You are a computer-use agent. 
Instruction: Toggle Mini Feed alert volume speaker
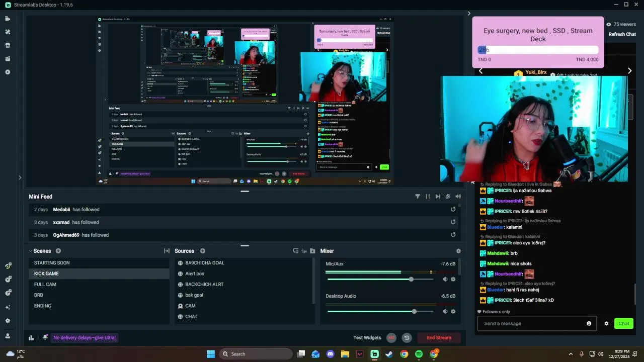click(x=458, y=197)
